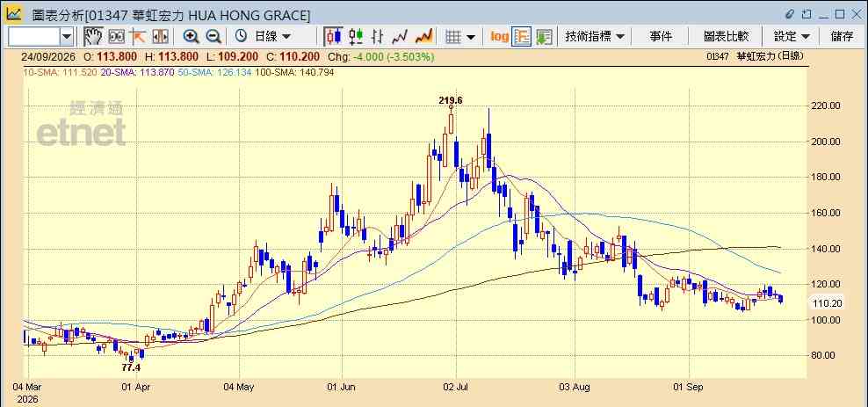Switch to OHLC bar chart type

378,37
